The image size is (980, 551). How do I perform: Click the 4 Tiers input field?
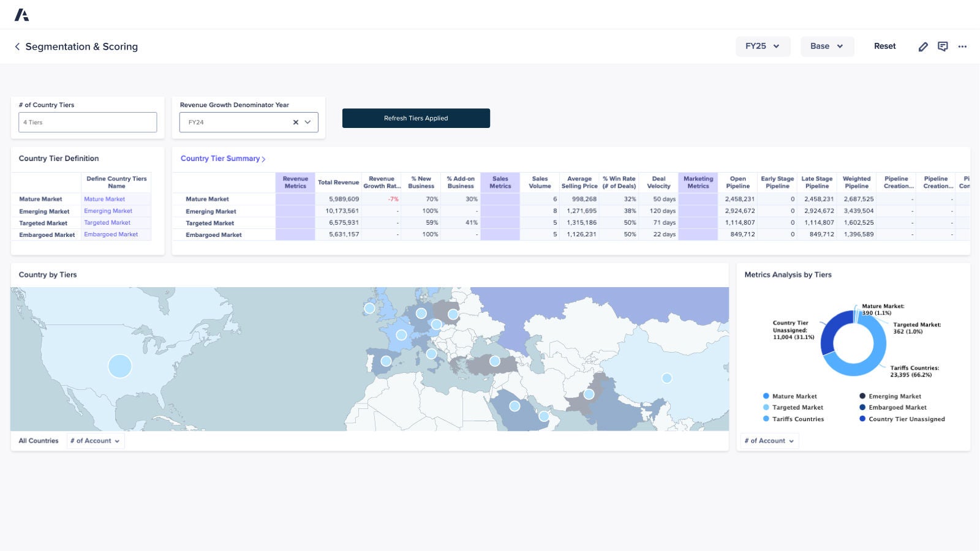click(x=87, y=122)
